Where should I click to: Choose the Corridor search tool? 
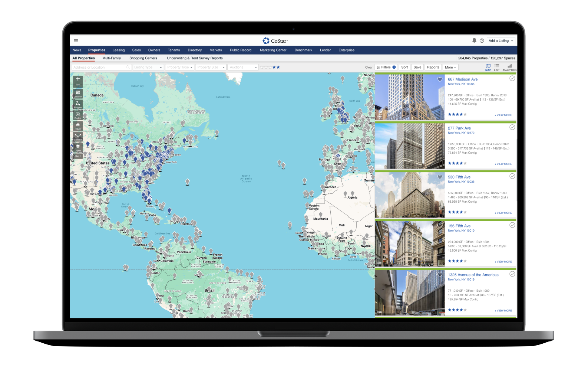(78, 136)
